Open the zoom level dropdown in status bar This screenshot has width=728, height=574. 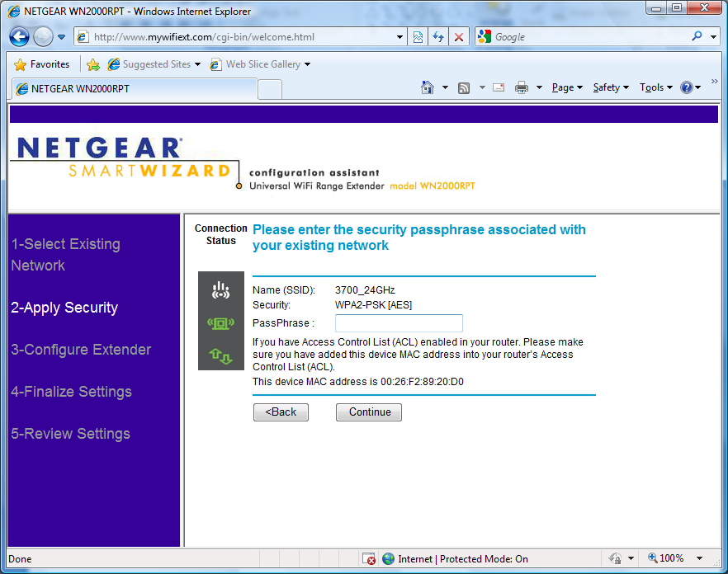click(700, 558)
